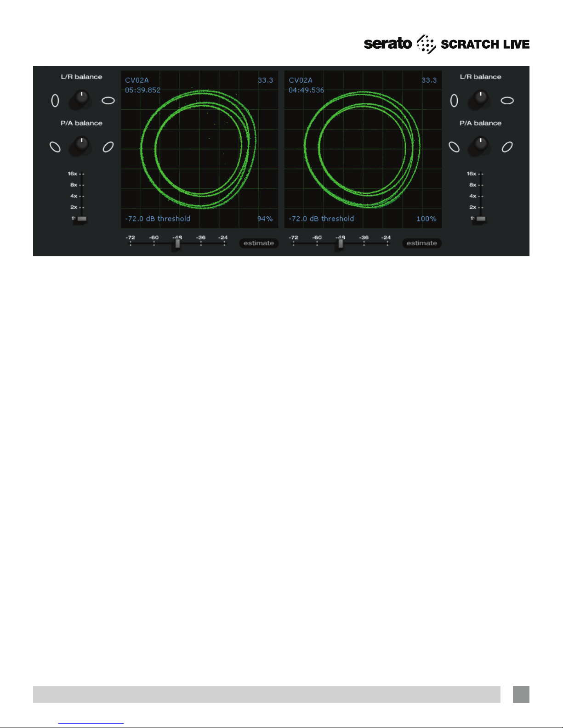Click -36 mark on right threshold slider
The height and width of the screenshot is (728, 563).
coord(364,238)
